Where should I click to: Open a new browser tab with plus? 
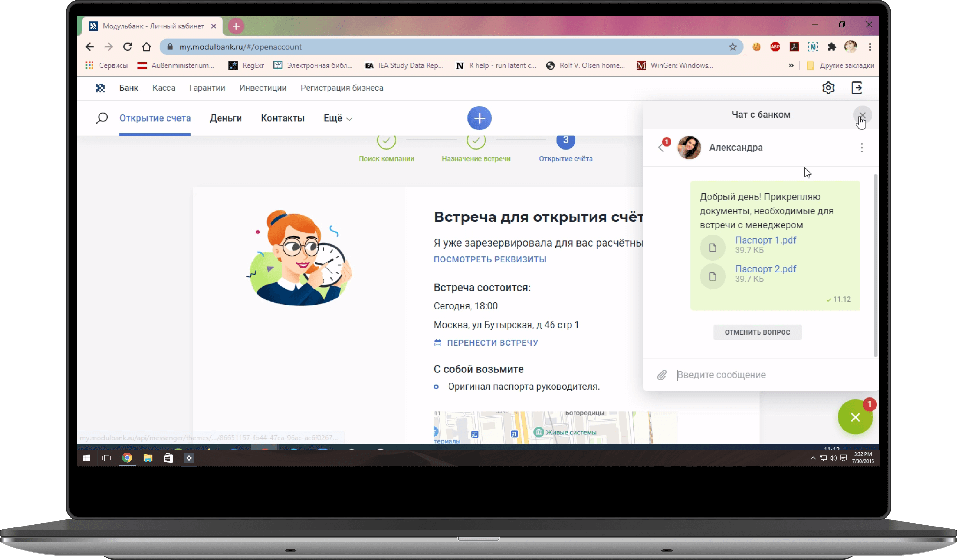coord(236,26)
